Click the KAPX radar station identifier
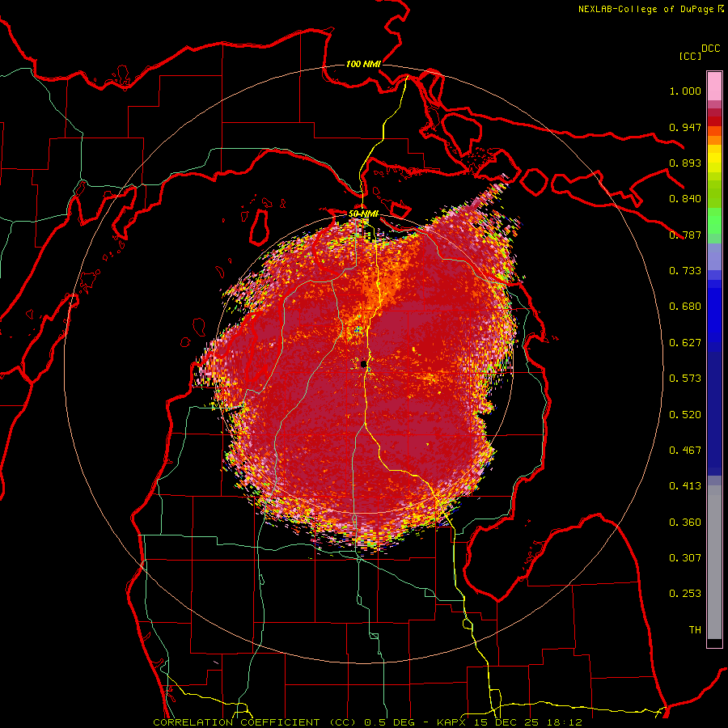728x728 pixels. click(453, 722)
